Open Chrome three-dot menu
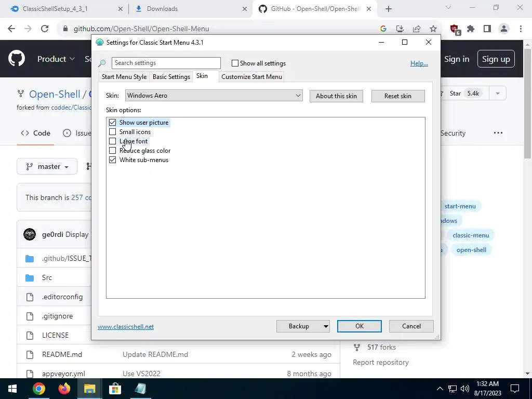The height and width of the screenshot is (399, 532). 521,29
